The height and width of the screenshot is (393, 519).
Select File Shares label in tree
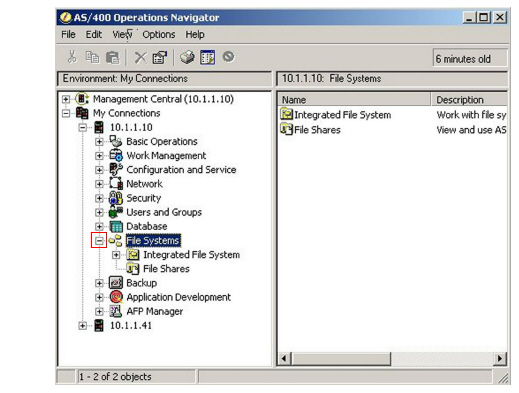click(166, 269)
